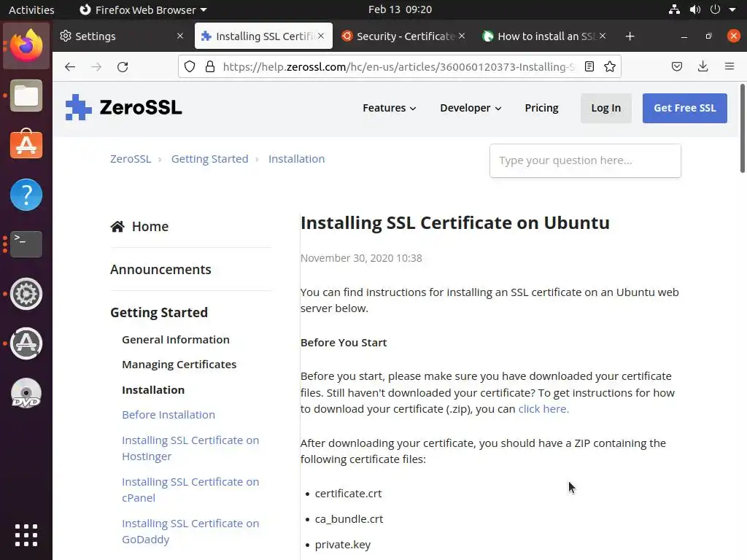747x560 pixels.
Task: Bookmark this page with the star icon
Action: tap(610, 66)
